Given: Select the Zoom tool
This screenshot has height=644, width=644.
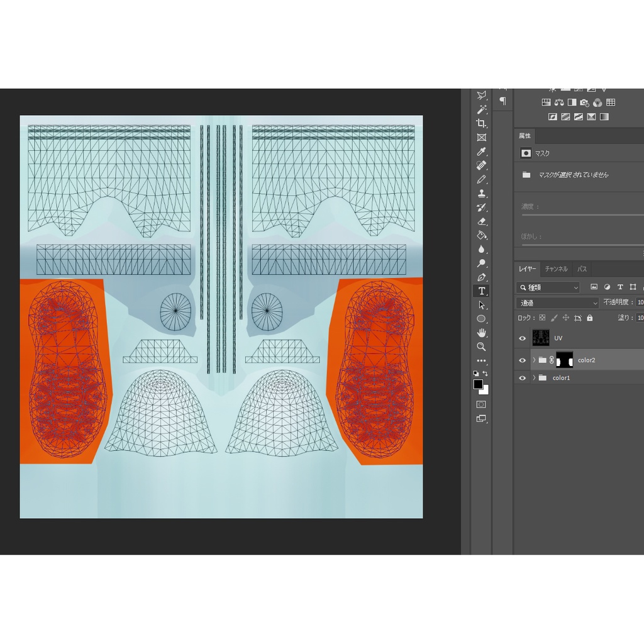Looking at the screenshot, I should pos(481,347).
